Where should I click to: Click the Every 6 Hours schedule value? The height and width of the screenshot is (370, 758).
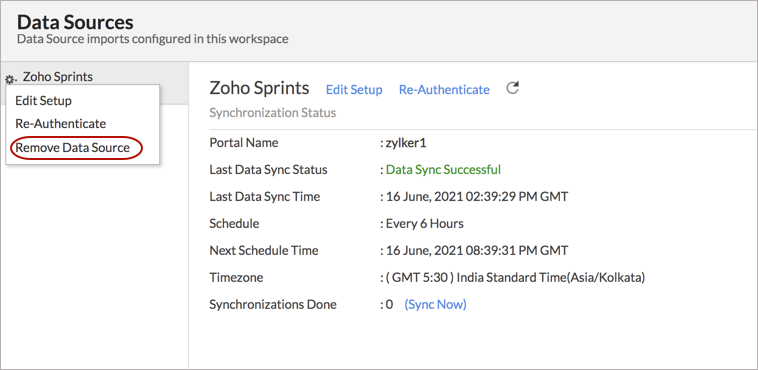424,224
